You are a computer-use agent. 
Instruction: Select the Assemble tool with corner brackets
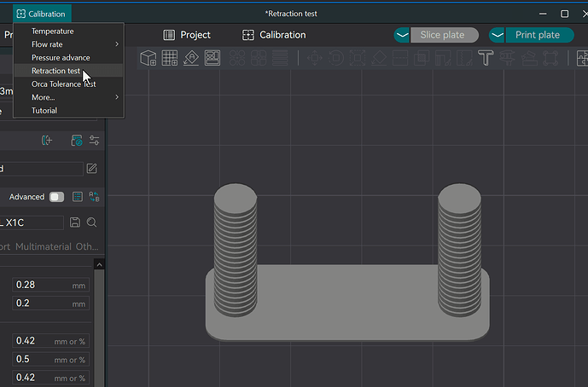(x=550, y=58)
